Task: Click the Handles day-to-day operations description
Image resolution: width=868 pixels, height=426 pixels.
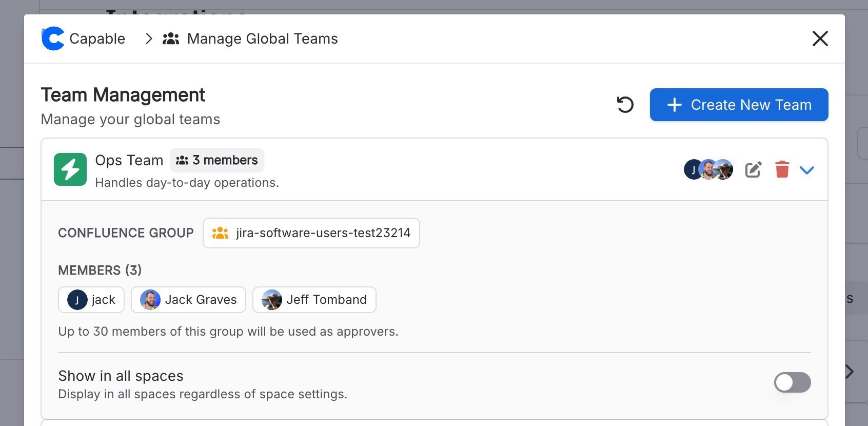Action: click(x=187, y=183)
